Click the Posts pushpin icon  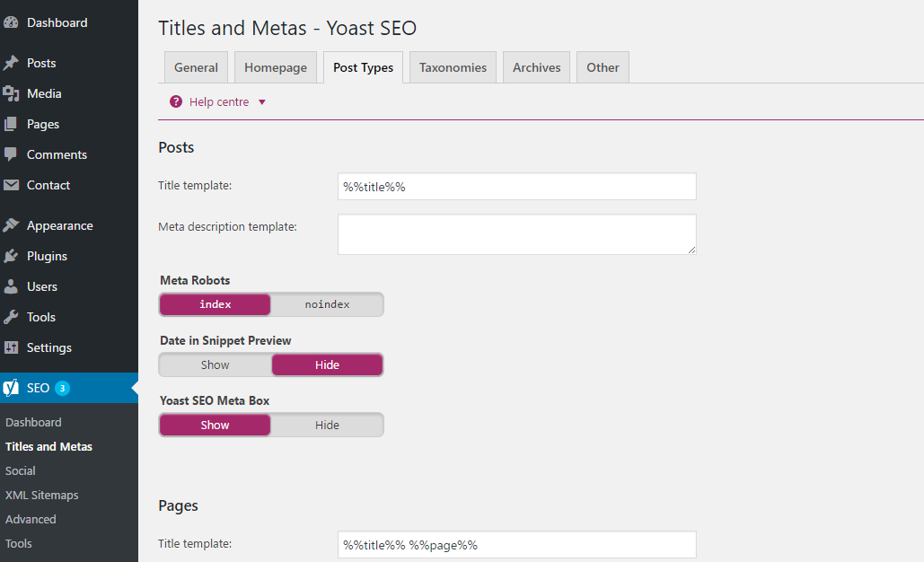click(x=11, y=63)
